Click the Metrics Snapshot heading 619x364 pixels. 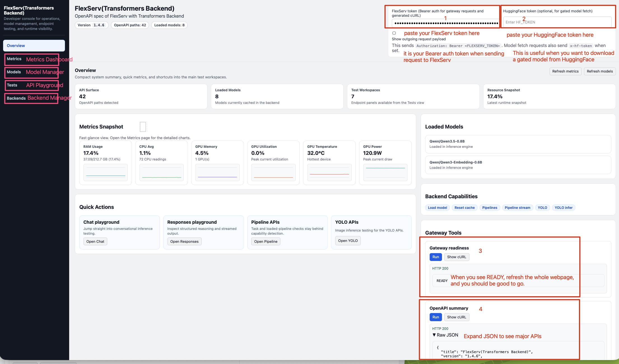[x=101, y=127]
